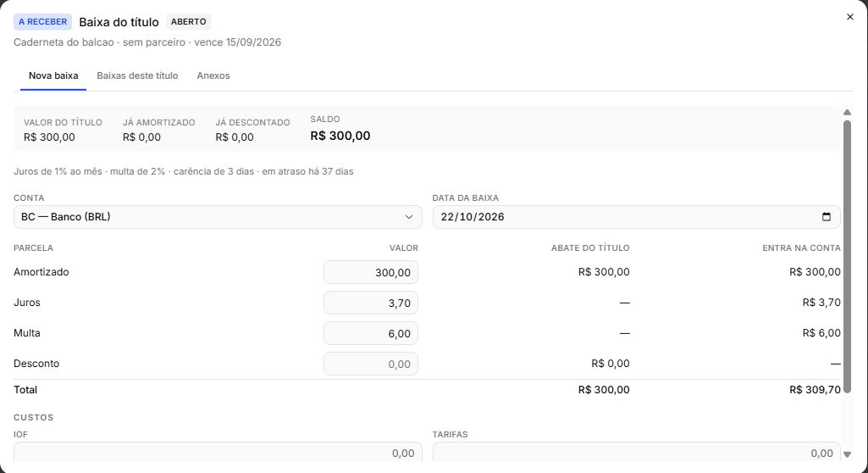868x473 pixels.
Task: Click the Juros row label
Action: coord(27,303)
